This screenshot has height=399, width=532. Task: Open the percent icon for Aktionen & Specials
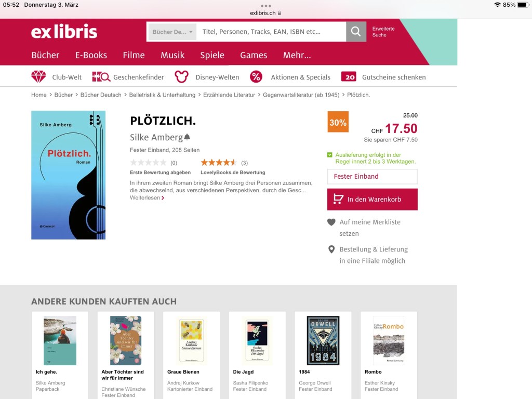(x=256, y=77)
